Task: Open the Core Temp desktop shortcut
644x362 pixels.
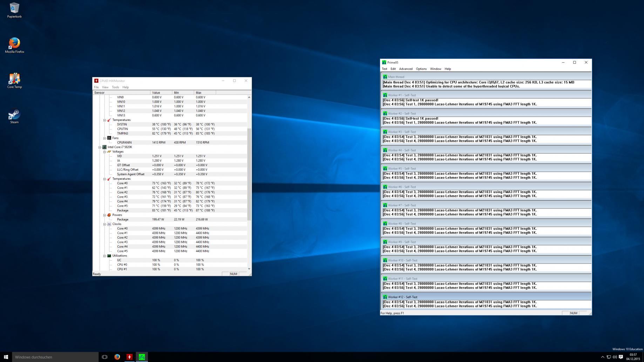Action: (14, 81)
